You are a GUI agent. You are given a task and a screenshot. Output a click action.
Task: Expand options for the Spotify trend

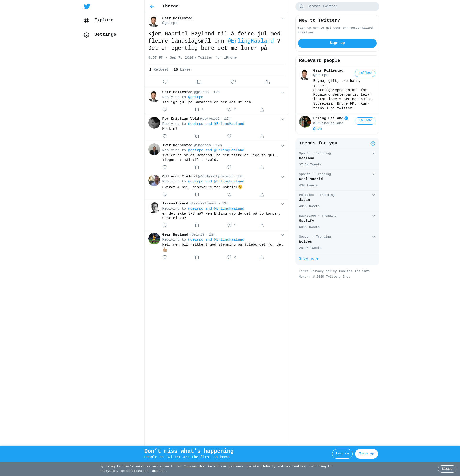tap(374, 216)
